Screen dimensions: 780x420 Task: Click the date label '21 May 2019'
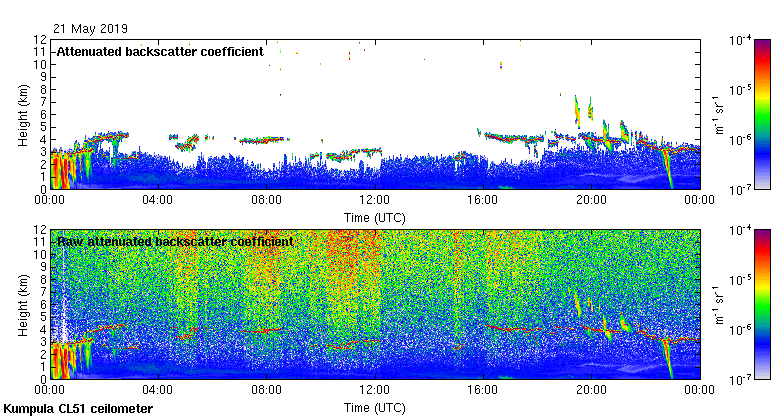90,29
